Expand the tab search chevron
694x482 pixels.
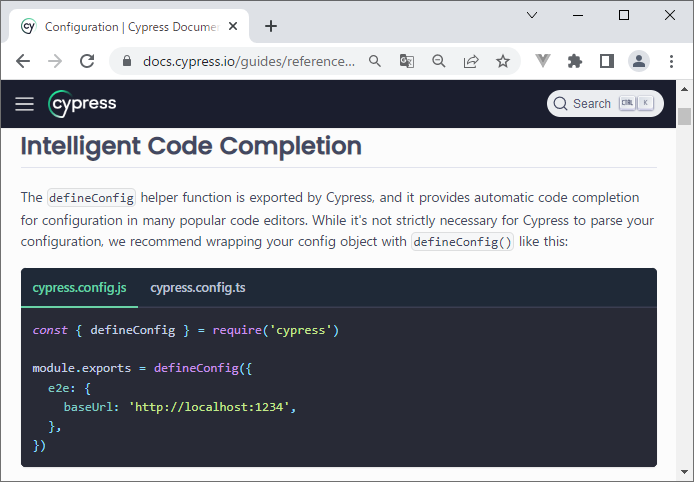532,15
